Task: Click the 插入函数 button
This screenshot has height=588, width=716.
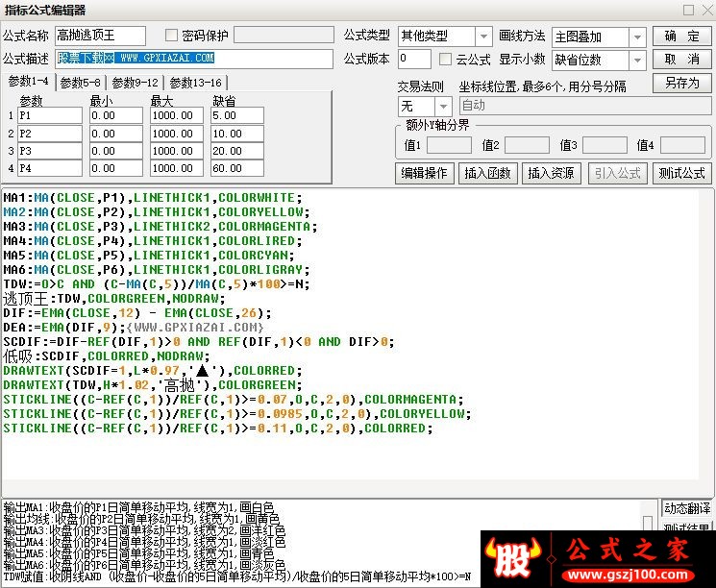Action: pos(487,173)
